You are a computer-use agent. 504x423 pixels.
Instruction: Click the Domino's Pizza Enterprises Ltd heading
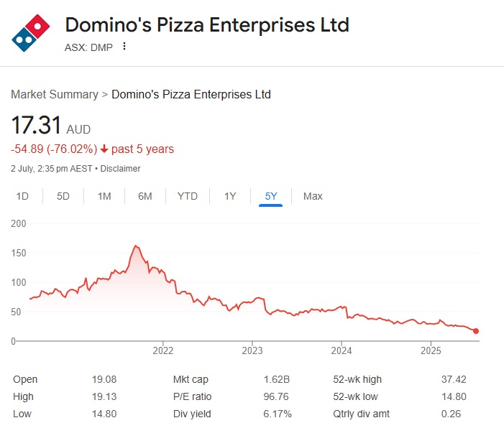click(207, 25)
